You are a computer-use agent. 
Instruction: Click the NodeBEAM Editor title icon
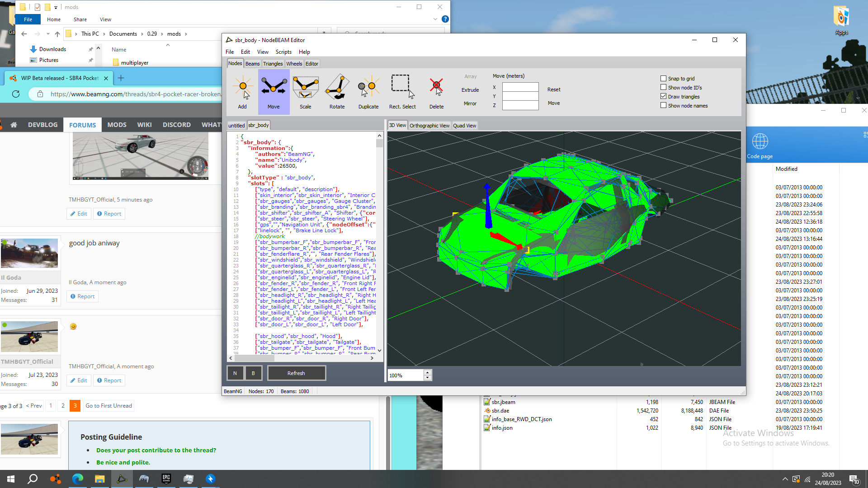point(229,40)
